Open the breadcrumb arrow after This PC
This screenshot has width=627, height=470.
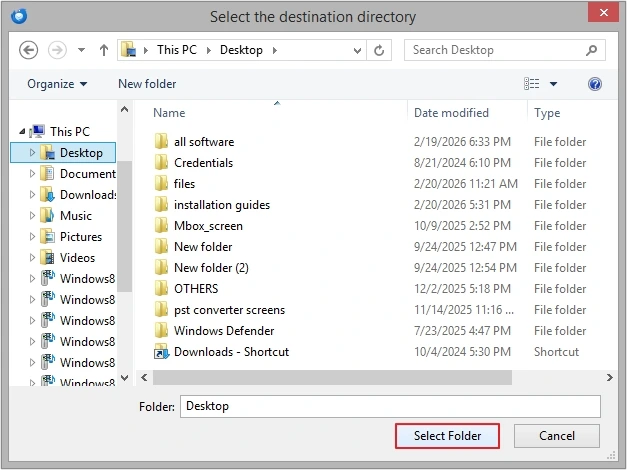pyautogui.click(x=209, y=50)
